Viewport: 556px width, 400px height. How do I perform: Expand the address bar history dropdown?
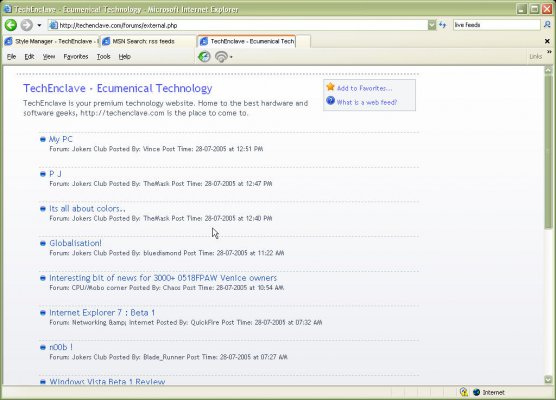[432, 25]
